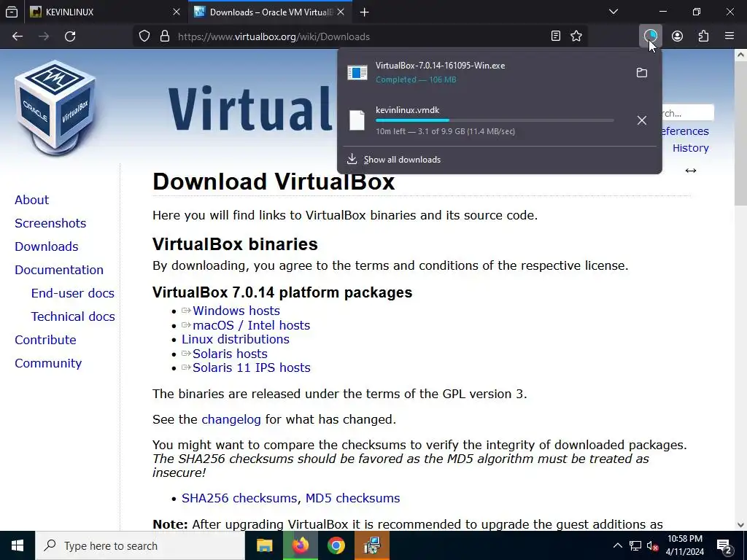Image resolution: width=747 pixels, height=560 pixels.
Task: Click the macOS / Intel hosts link
Action: pos(251,325)
